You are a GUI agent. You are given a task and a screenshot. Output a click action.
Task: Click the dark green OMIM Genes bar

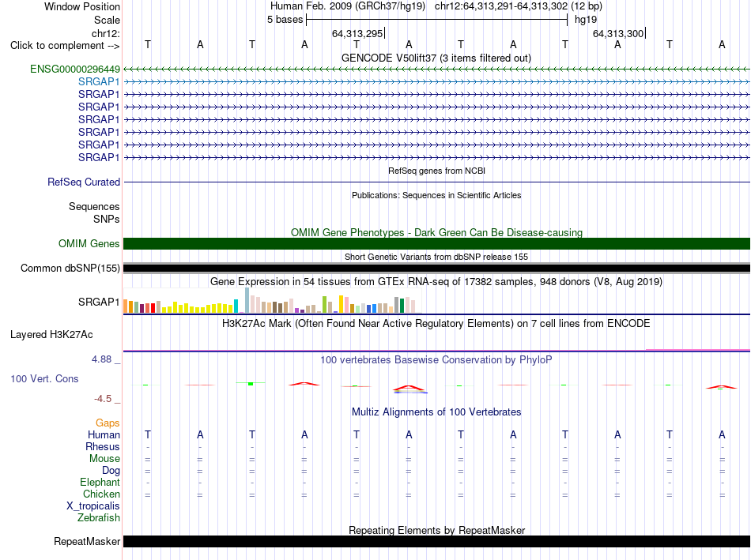tap(436, 243)
